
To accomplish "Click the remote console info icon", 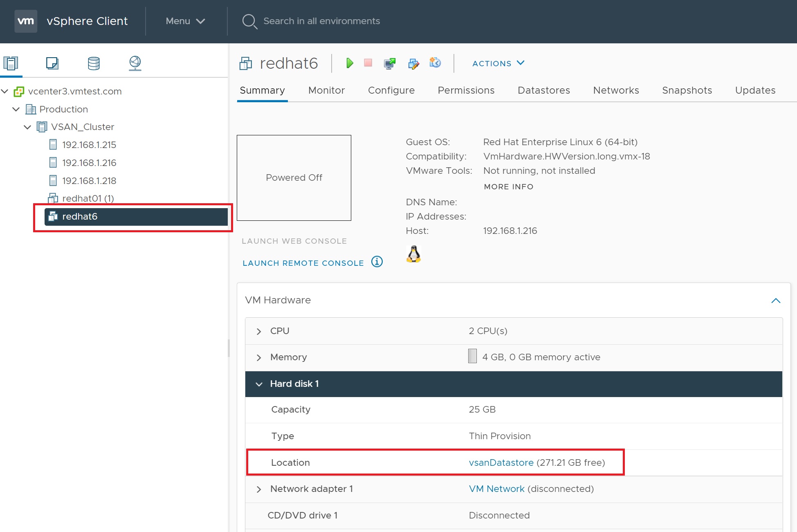I will click(377, 262).
